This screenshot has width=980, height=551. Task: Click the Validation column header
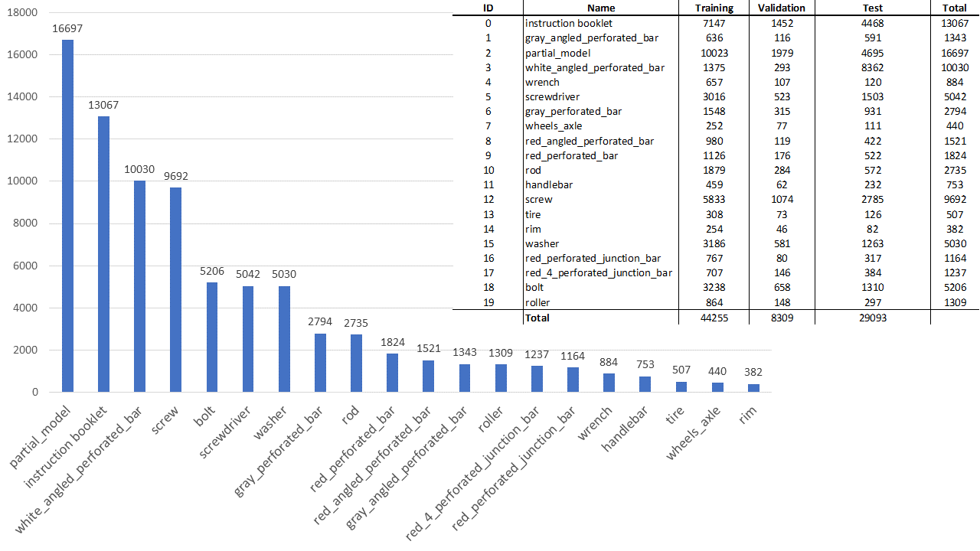(x=782, y=8)
